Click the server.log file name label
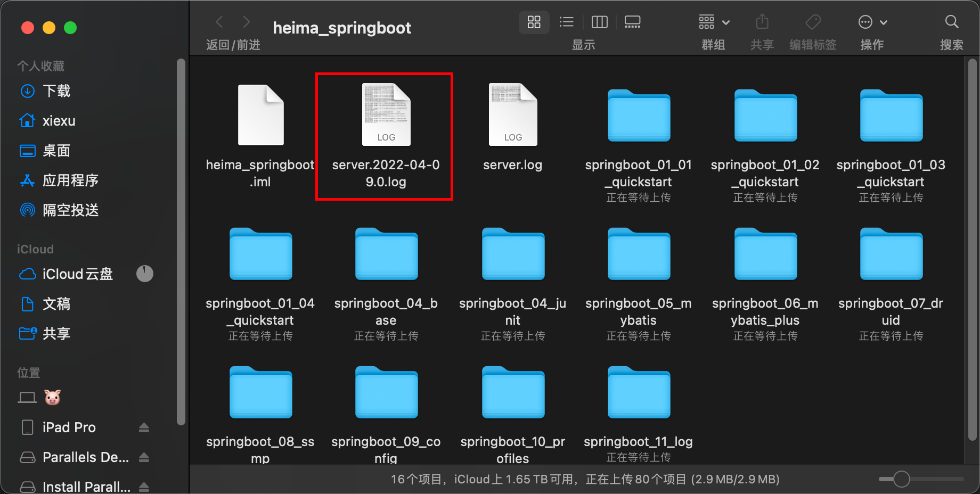Screen dimensions: 980x494 pos(512,165)
